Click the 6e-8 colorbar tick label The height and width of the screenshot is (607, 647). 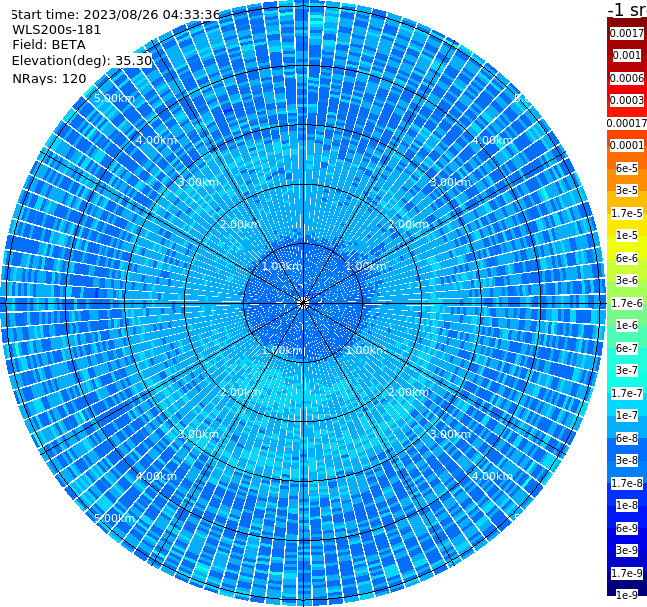click(627, 438)
